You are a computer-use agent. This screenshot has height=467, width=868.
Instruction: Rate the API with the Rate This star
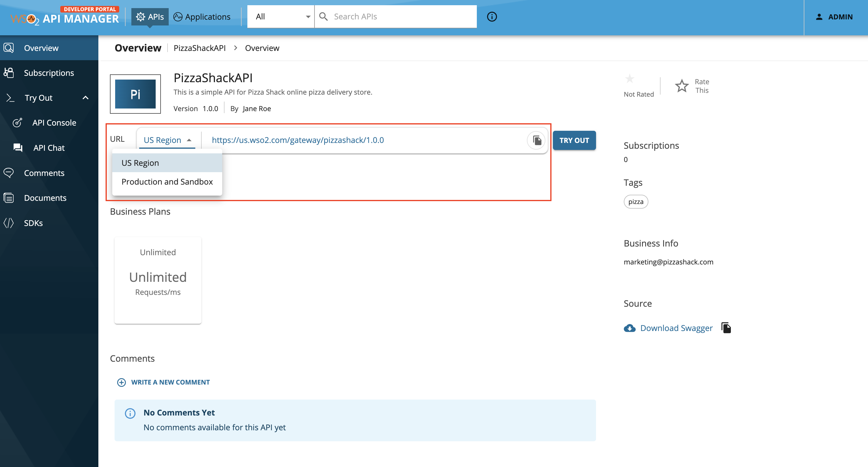682,86
